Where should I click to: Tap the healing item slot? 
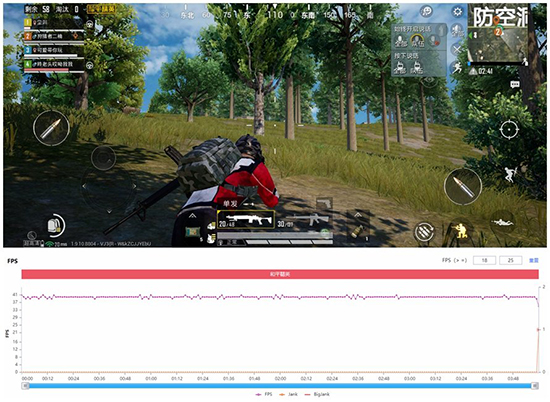click(x=193, y=232)
